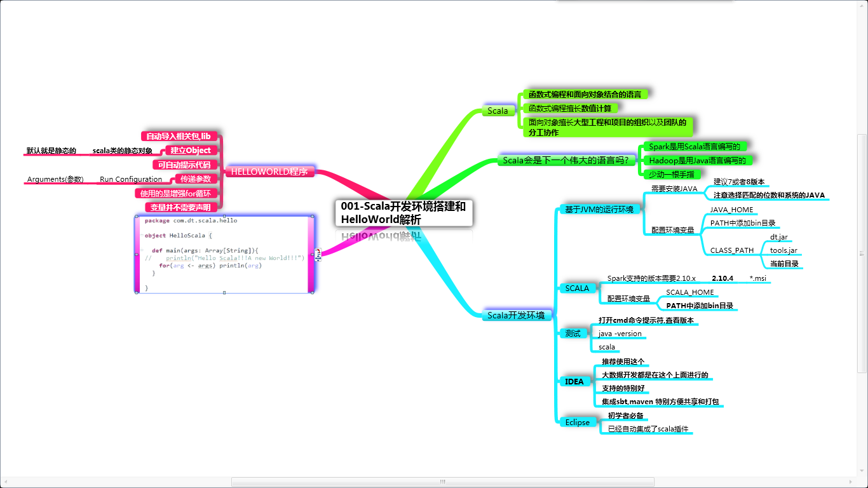
Task: Select the subtopic 少动一根手指
Action: [x=671, y=174]
